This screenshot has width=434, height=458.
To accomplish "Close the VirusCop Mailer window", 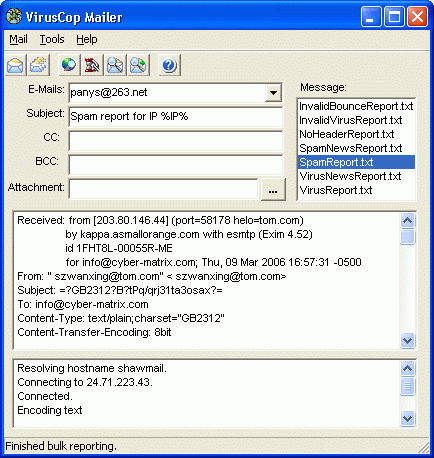I will [417, 17].
